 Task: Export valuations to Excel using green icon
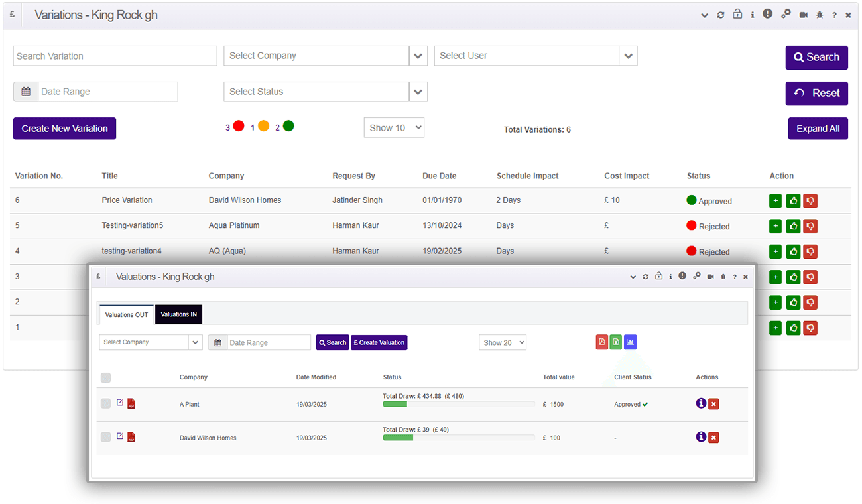pyautogui.click(x=616, y=342)
